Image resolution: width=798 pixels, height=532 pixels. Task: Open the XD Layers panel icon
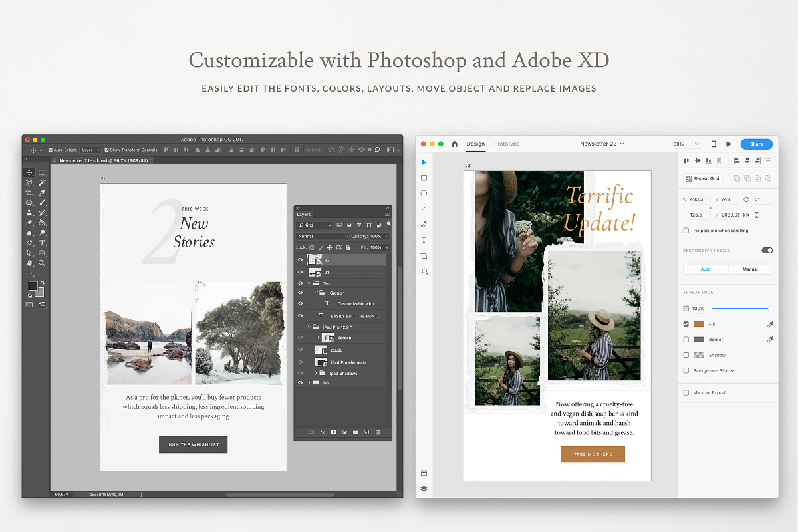[424, 489]
